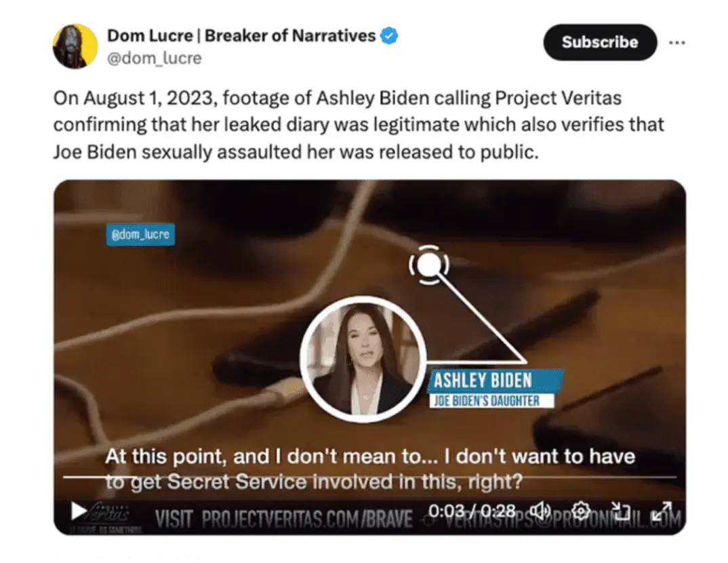Open the three-dot more options menu
The height and width of the screenshot is (563, 728).
tap(677, 43)
